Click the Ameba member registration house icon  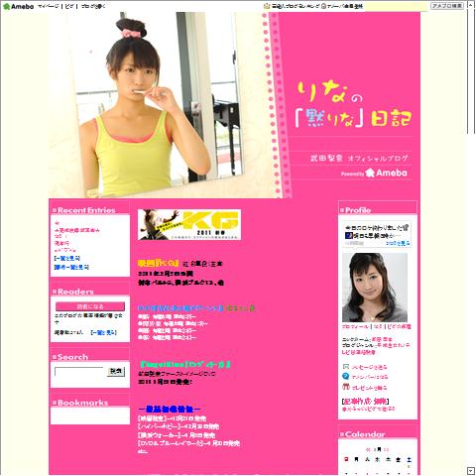coord(324,6)
